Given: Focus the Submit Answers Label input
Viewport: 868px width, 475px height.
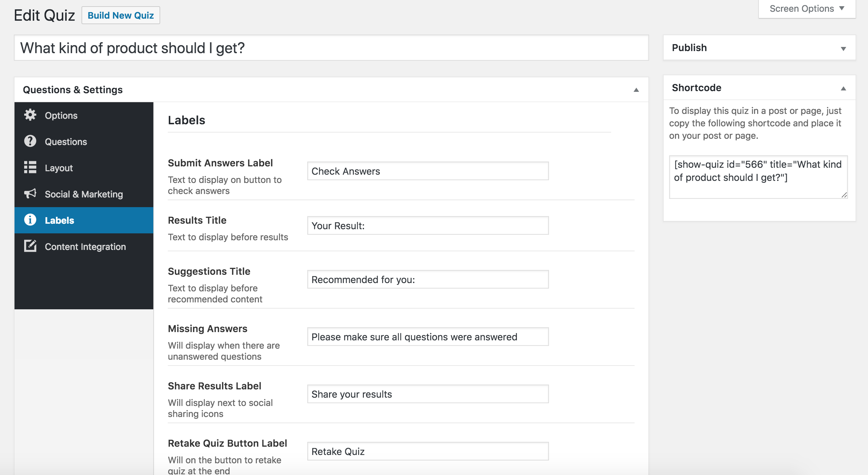Looking at the screenshot, I should 428,171.
